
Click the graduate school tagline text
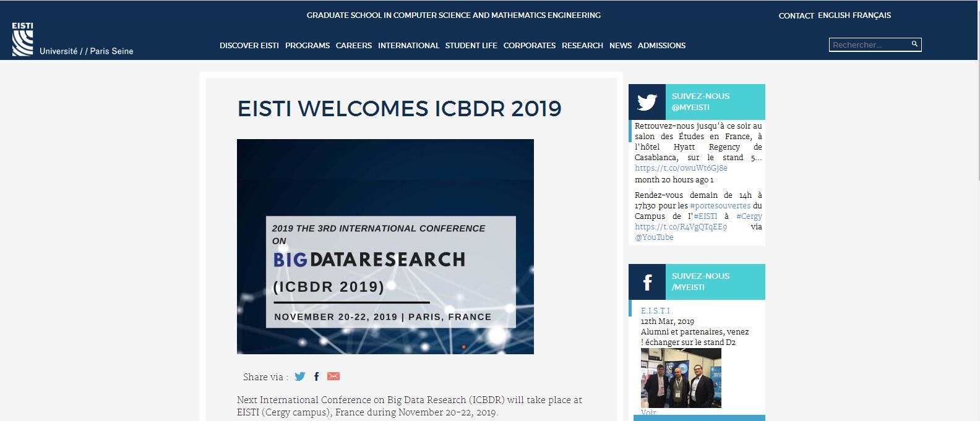453,15
